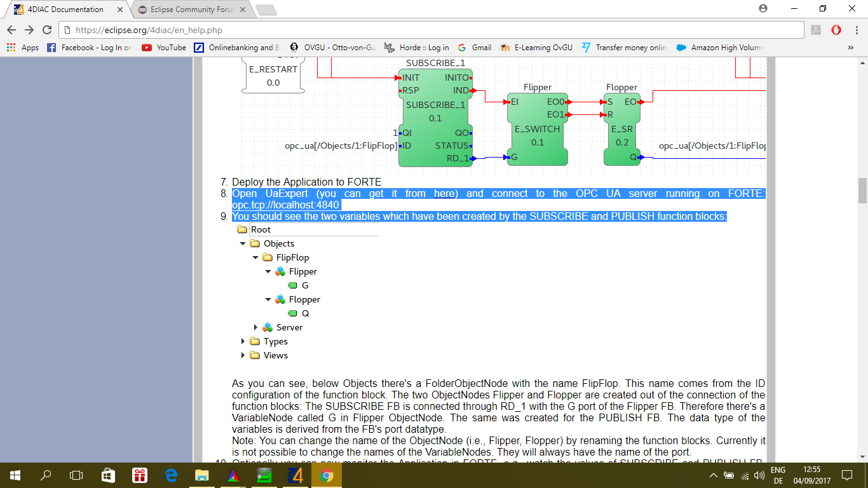Click the Types folder icon

[x=255, y=341]
